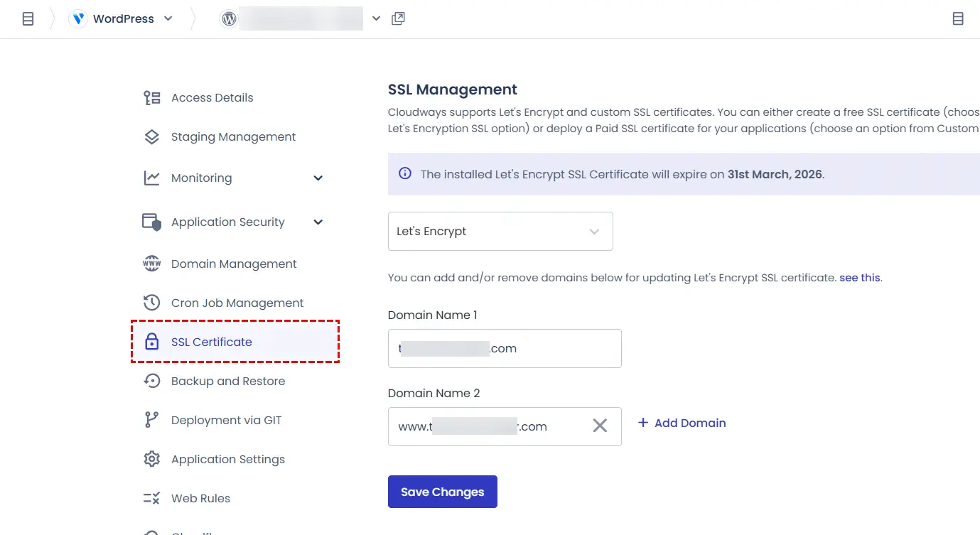Screen dimensions: 980x535
Task: Open the right-side panel icon in top bar
Action: pyautogui.click(x=958, y=19)
